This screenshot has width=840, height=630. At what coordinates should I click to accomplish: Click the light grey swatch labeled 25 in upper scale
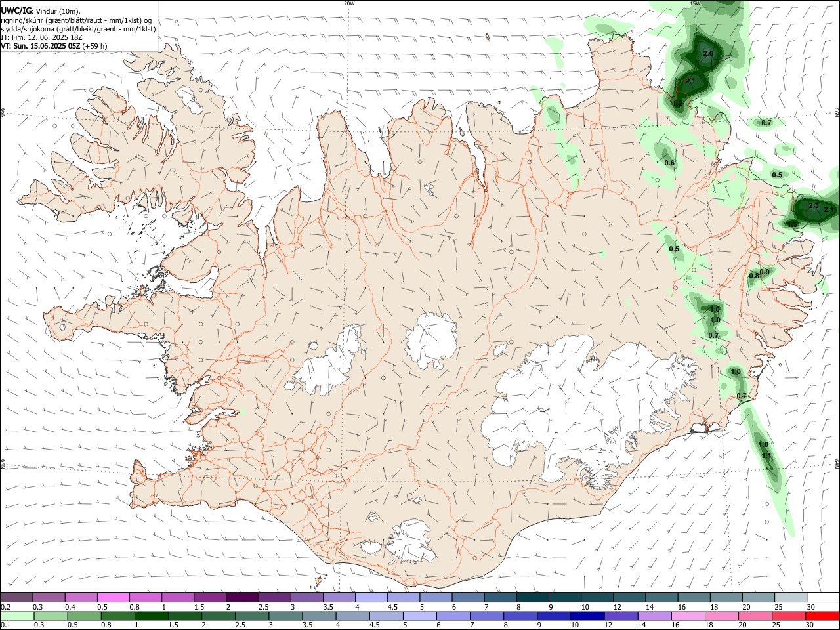790,598
